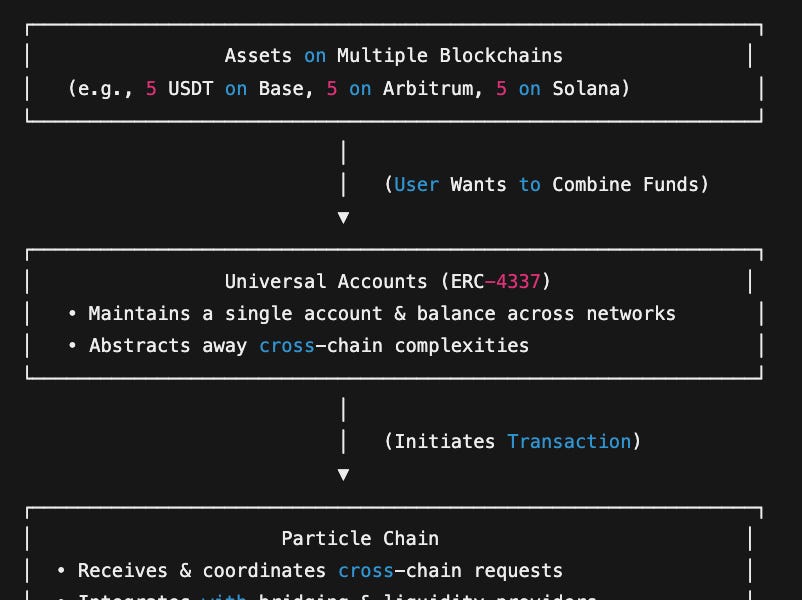Select the 'Initiates Transaction' annotation

(x=512, y=441)
